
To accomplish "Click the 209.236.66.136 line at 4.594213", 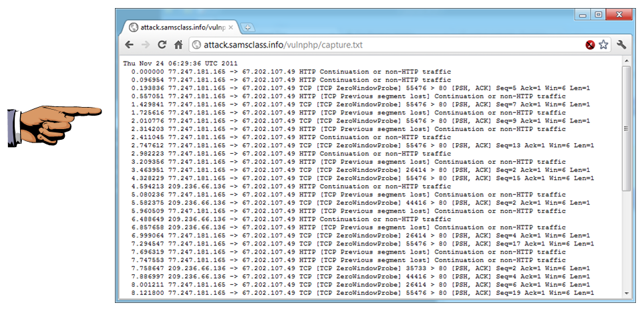I will coord(291,187).
